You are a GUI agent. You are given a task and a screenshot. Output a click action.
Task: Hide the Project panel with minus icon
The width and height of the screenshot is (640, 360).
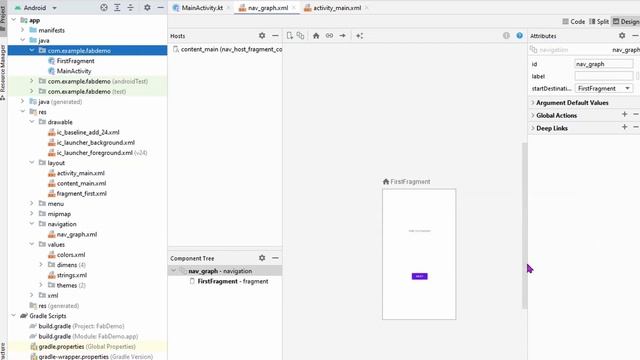coord(160,7)
